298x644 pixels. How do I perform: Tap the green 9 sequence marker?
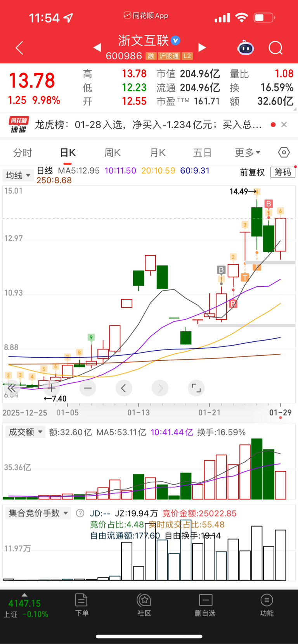tap(91, 337)
